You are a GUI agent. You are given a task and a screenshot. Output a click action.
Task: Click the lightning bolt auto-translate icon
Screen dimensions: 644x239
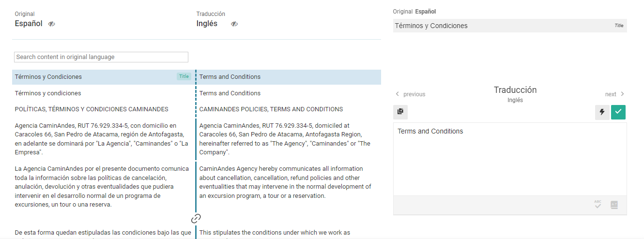602,112
